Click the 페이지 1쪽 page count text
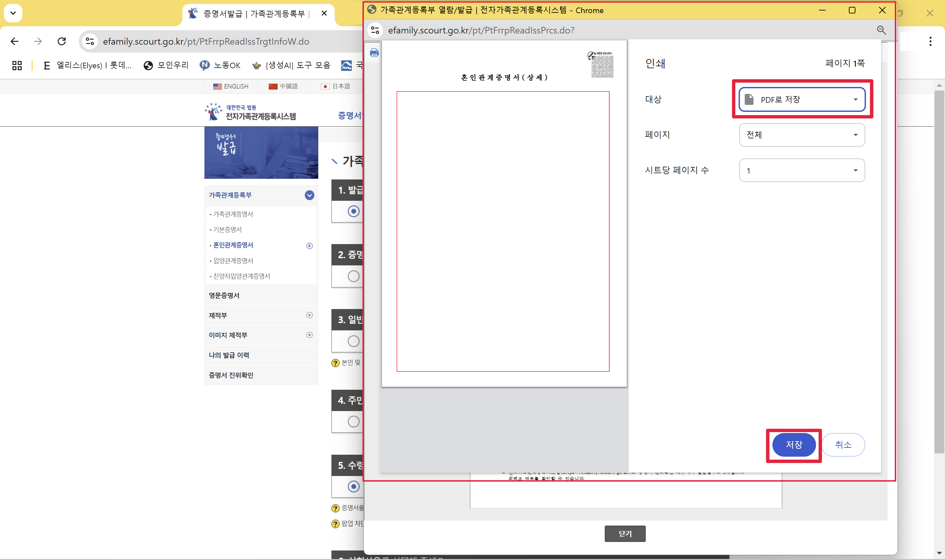Viewport: 945px width, 560px height. point(845,63)
